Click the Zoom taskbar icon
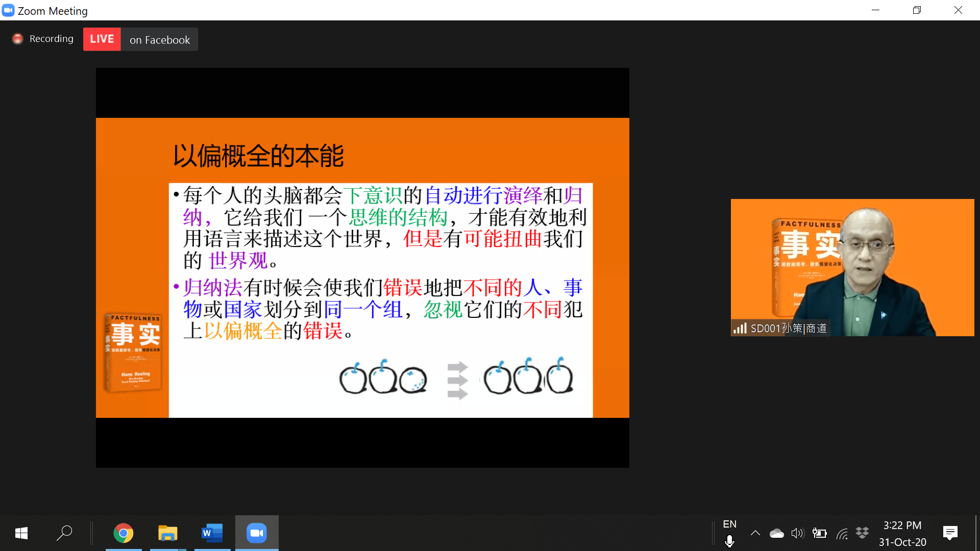 257,533
